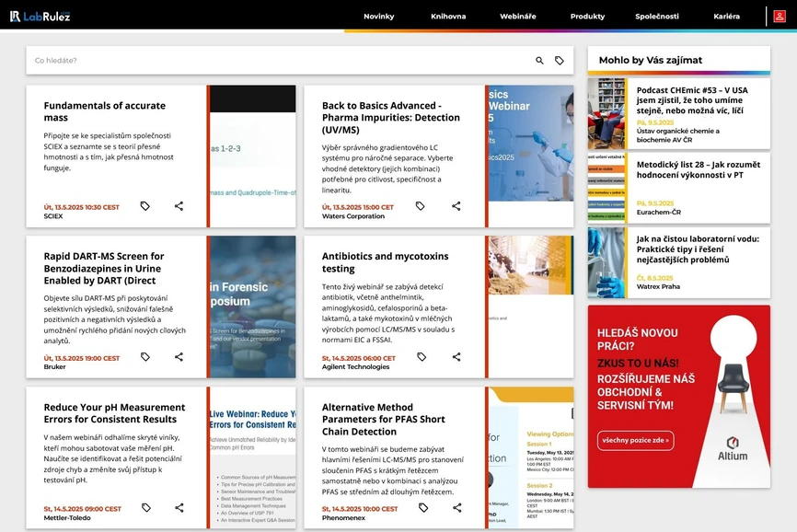Click the tag icon on the Bruker DART-MS card
Viewport: 797px width, 532px height.
click(144, 357)
